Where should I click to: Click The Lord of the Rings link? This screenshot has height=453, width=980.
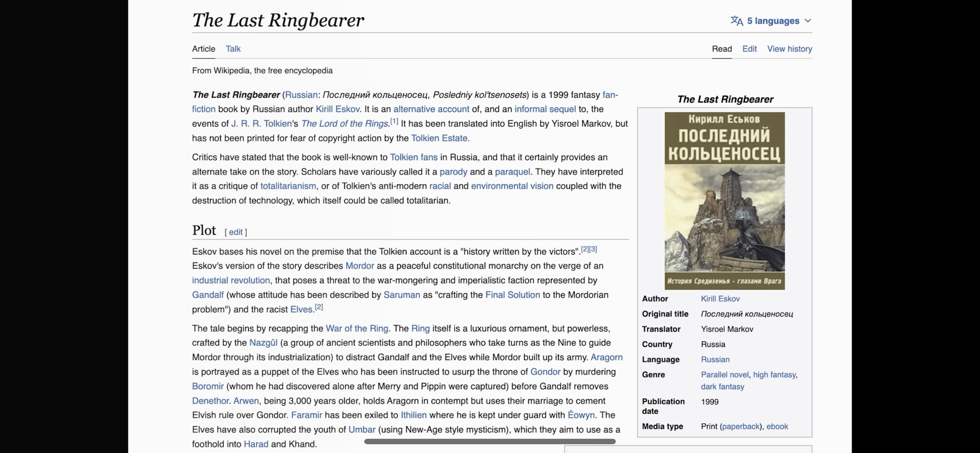coord(344,124)
